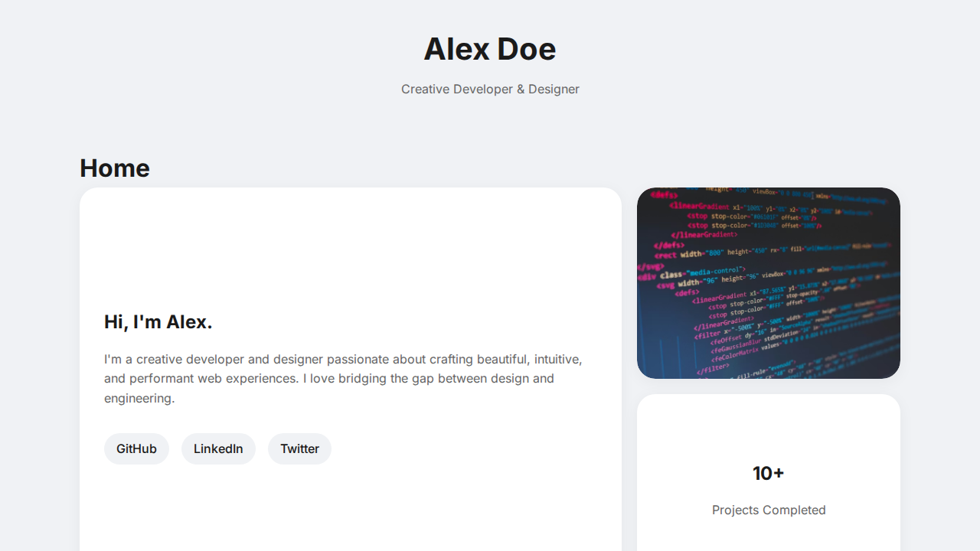Viewport: 980px width, 551px height.
Task: Click the 'Home' section heading
Action: pos(115,168)
